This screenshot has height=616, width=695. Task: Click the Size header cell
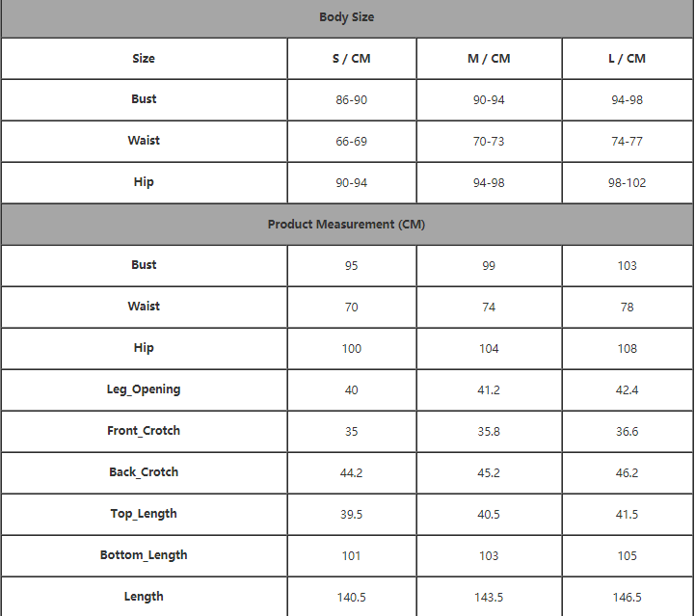click(144, 59)
